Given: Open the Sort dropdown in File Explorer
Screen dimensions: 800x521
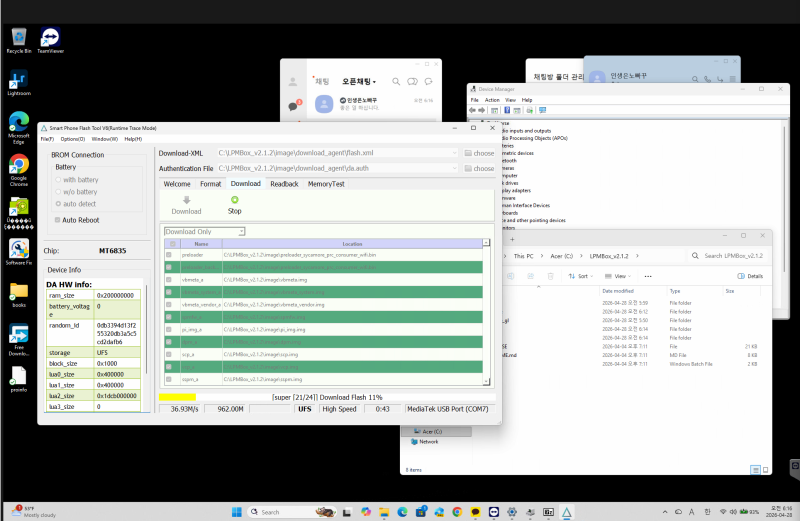Looking at the screenshot, I should 581,276.
